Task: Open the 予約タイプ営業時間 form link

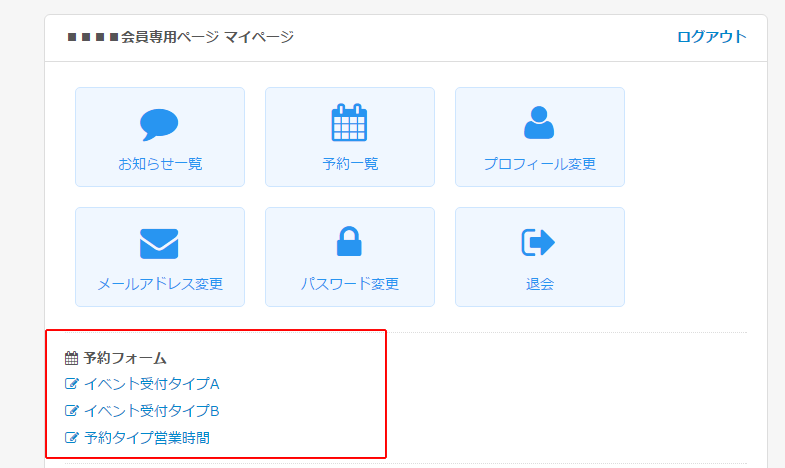Action: (147, 438)
